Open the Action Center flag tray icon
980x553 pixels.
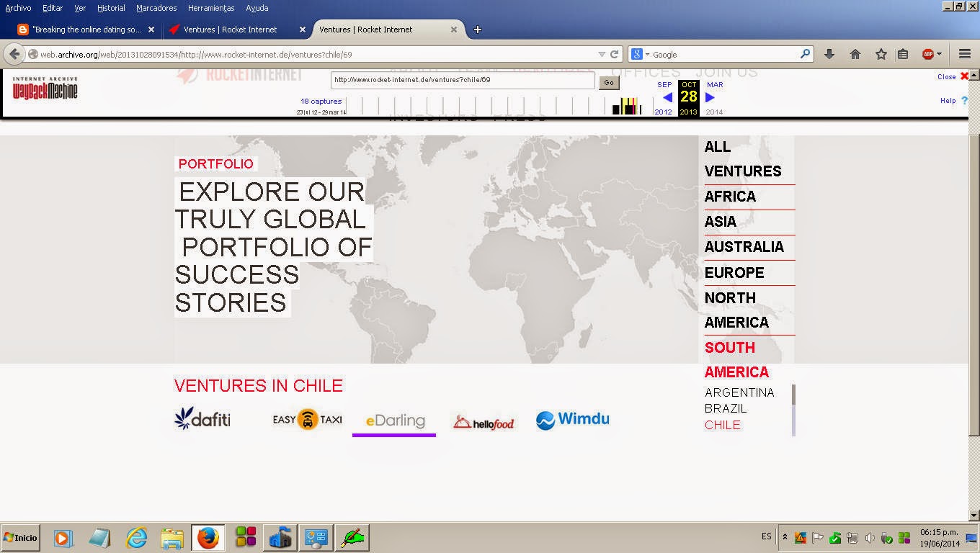[818, 537]
